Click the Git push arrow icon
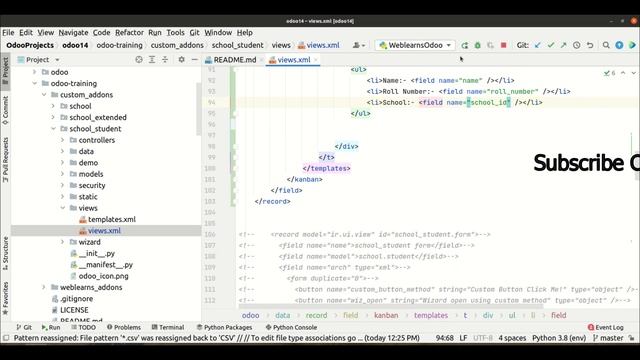This screenshot has width=640, height=360. [x=563, y=45]
